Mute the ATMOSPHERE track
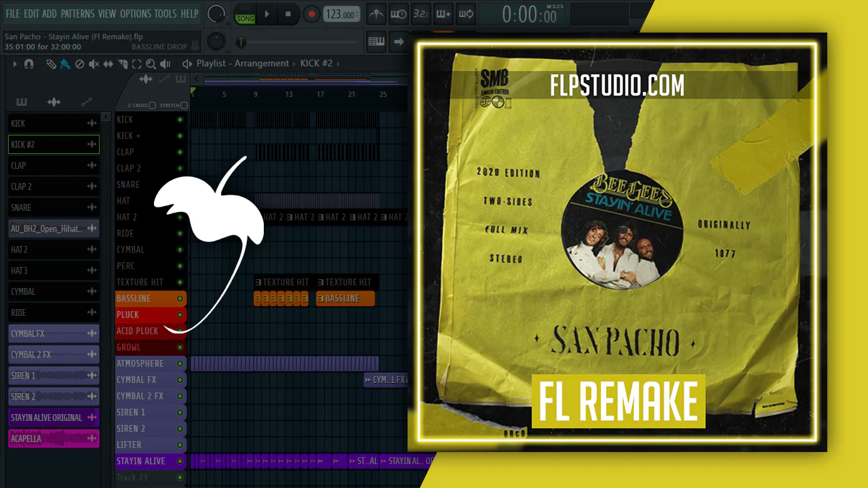This screenshot has height=488, width=868. [180, 363]
